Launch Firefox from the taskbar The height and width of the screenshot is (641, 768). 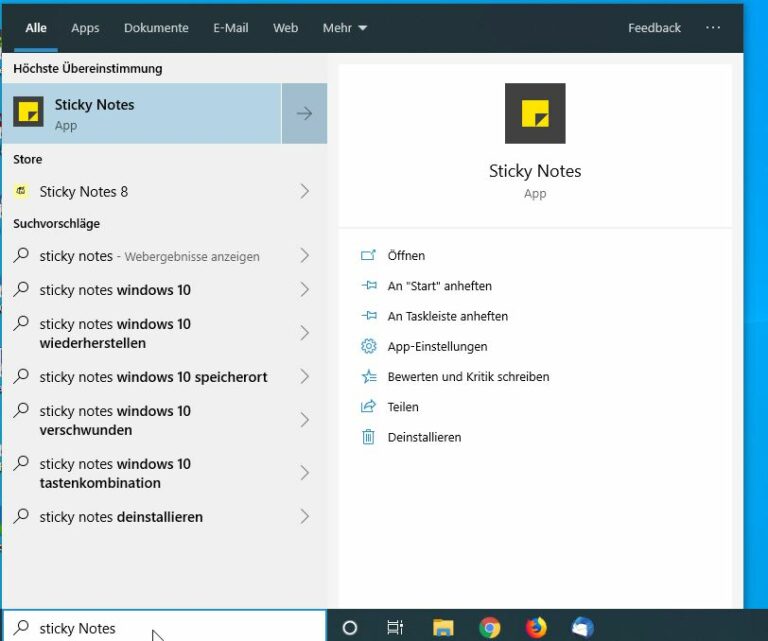tap(536, 627)
